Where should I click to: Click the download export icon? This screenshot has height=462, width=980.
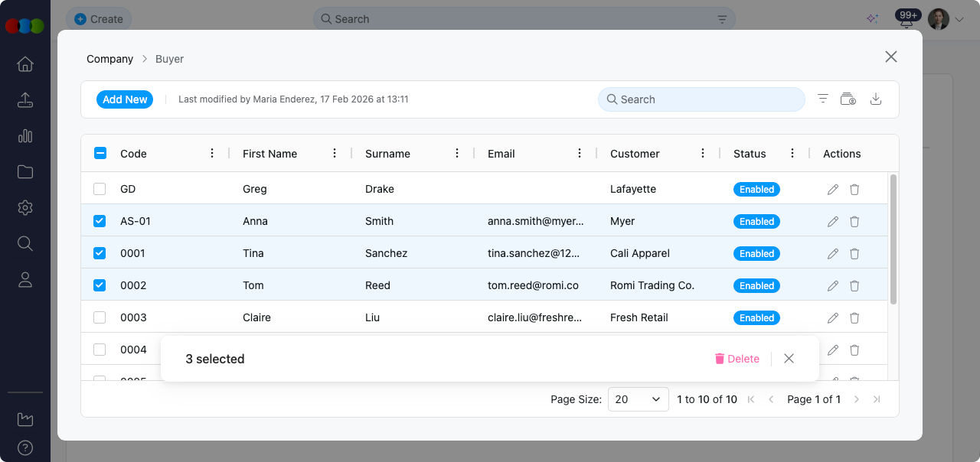(x=877, y=99)
